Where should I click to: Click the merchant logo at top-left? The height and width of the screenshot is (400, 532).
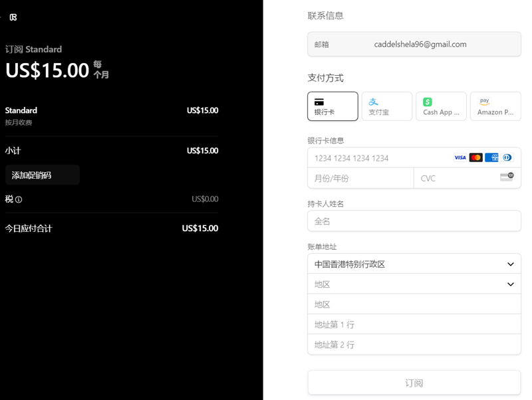(x=13, y=17)
